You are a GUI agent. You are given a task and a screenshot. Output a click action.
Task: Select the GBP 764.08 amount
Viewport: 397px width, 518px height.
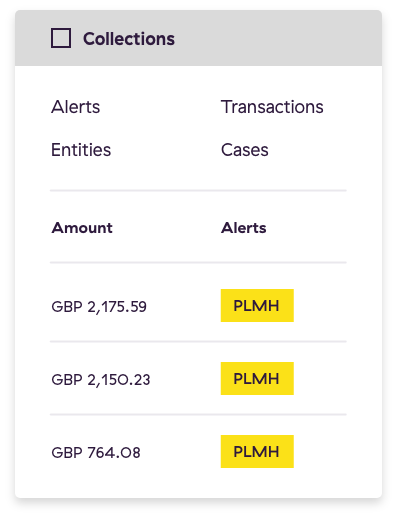[96, 452]
